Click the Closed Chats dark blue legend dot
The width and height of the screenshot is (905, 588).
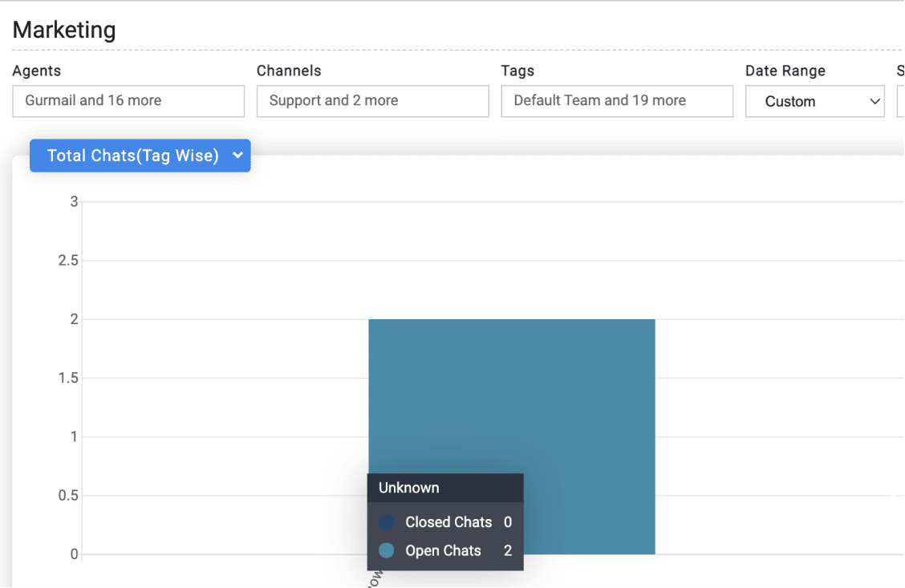click(x=387, y=522)
